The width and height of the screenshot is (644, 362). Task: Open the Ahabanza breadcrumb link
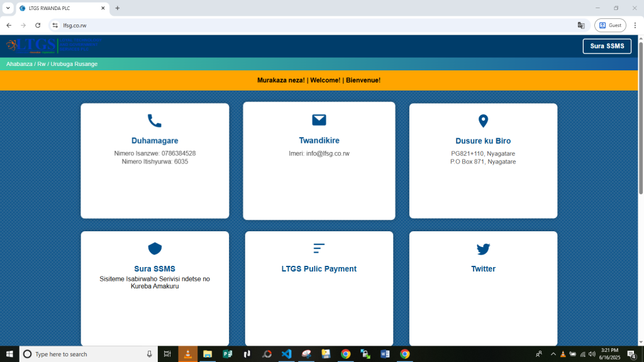(x=19, y=64)
